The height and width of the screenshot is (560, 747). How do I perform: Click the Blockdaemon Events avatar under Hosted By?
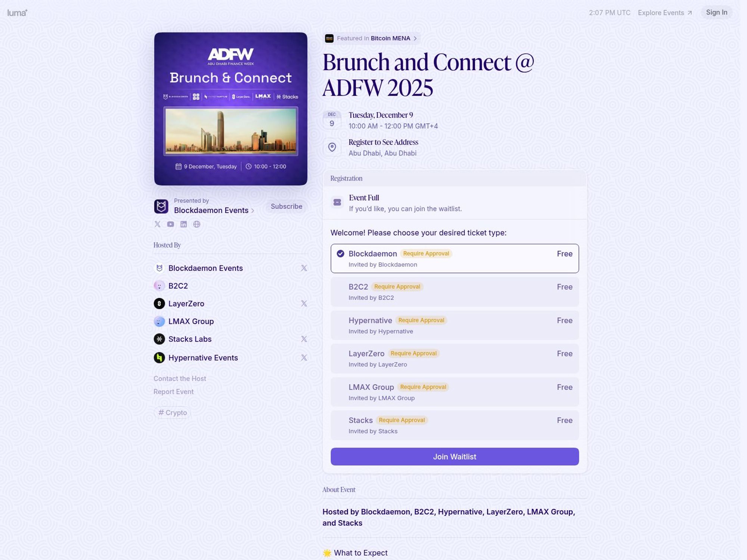pyautogui.click(x=160, y=268)
